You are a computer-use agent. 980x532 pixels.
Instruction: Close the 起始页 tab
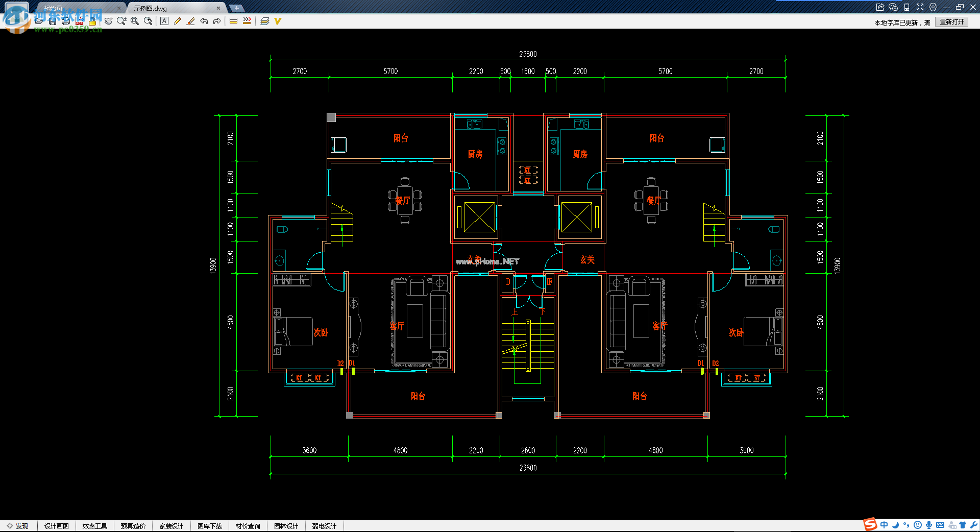pos(119,8)
